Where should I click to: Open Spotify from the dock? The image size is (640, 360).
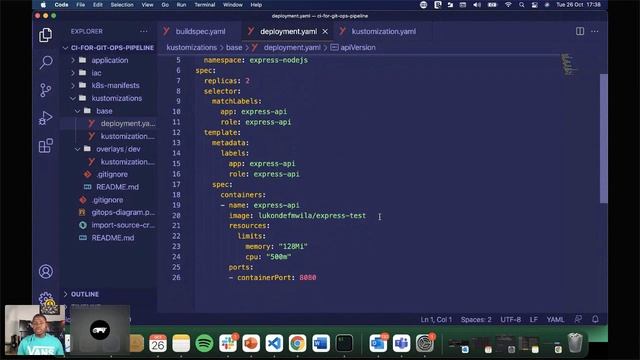[204, 343]
